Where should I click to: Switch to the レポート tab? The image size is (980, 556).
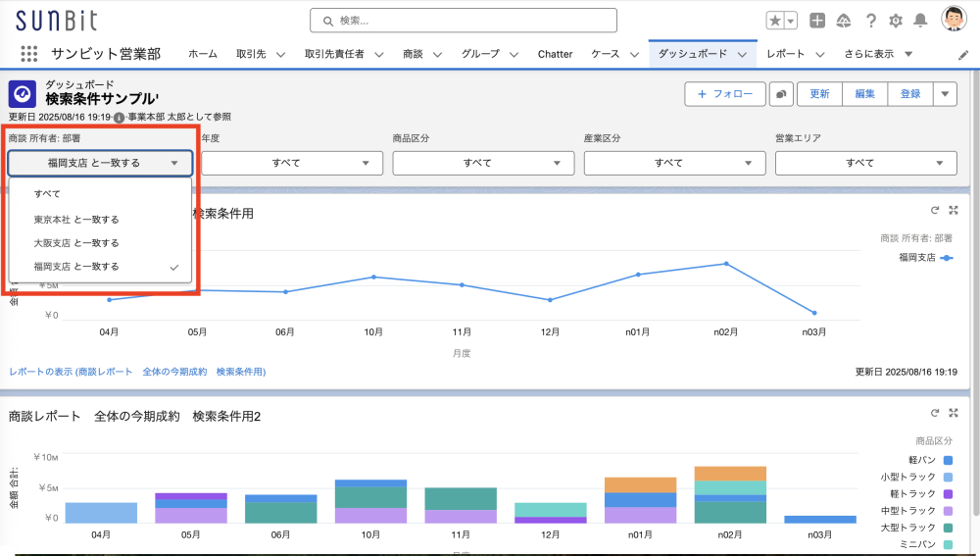pyautogui.click(x=786, y=54)
